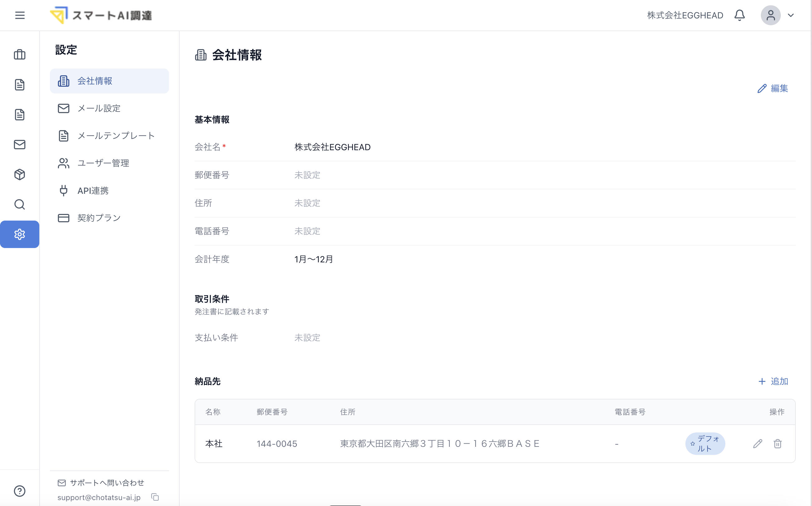Select the settings gear sidebar icon

(x=20, y=234)
